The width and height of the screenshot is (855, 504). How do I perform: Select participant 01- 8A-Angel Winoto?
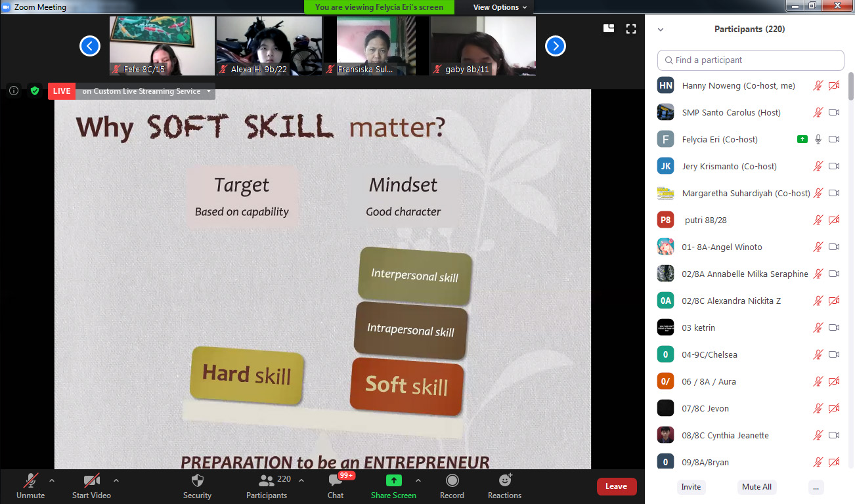[750, 247]
